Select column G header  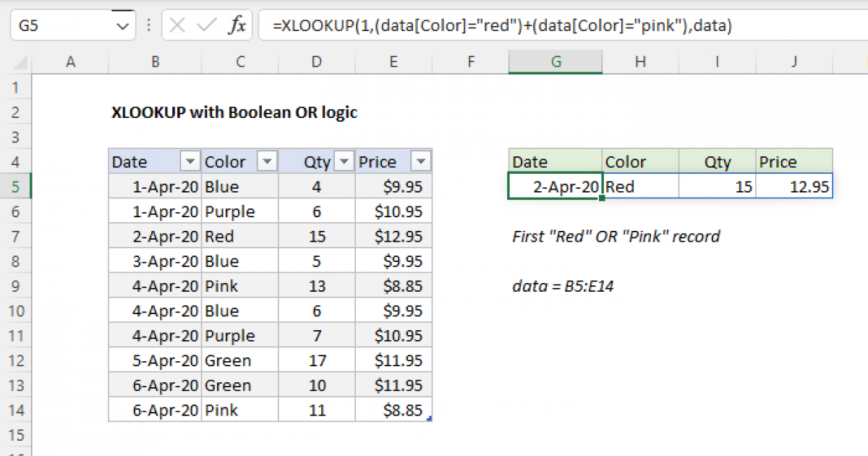coord(555,62)
